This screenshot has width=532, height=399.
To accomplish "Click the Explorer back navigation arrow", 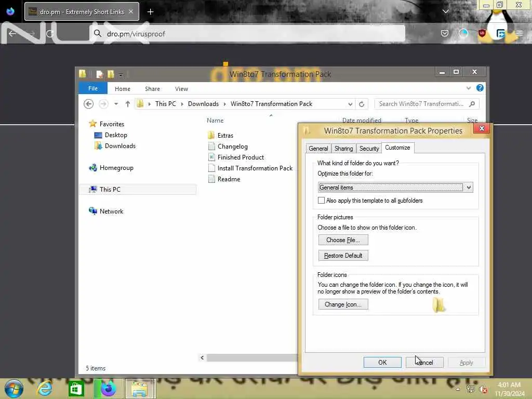I will 88,104.
